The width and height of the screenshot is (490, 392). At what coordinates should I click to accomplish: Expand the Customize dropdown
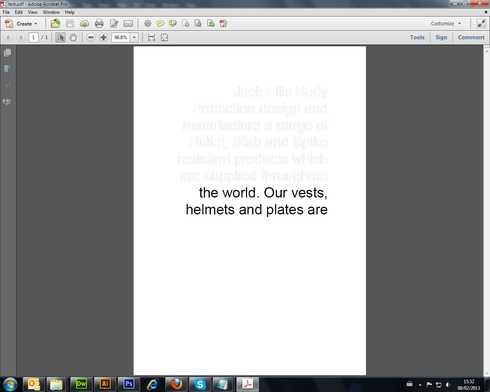pos(446,23)
